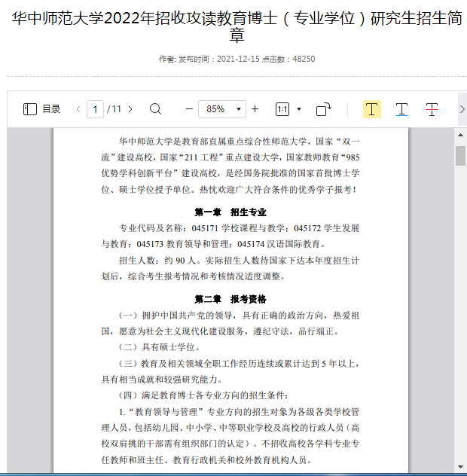Select the underline text tool
This screenshot has height=476, width=467.
click(x=401, y=109)
